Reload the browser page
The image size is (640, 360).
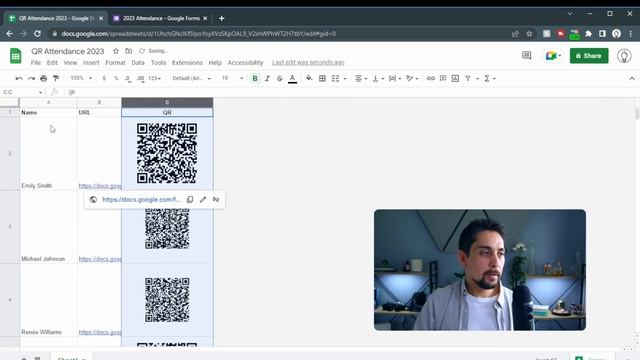click(37, 34)
